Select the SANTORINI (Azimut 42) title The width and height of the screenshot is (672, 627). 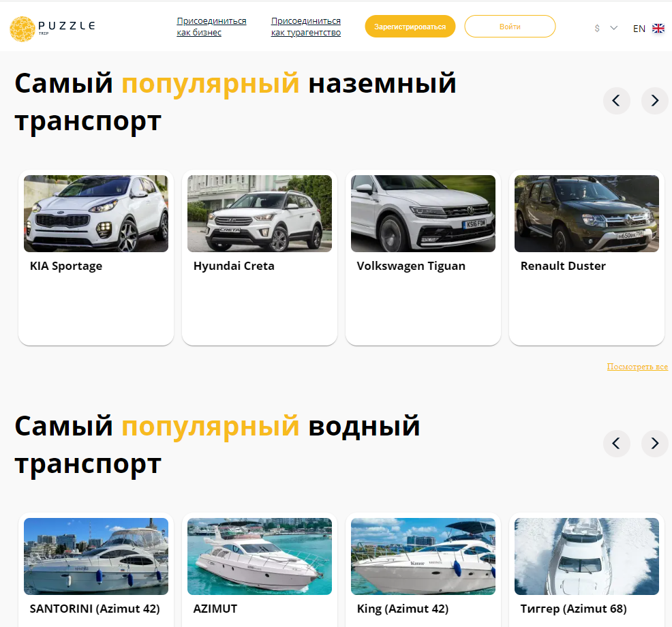95,609
